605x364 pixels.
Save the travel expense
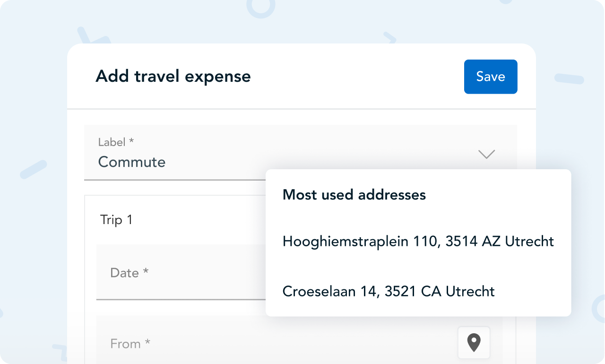pyautogui.click(x=491, y=77)
